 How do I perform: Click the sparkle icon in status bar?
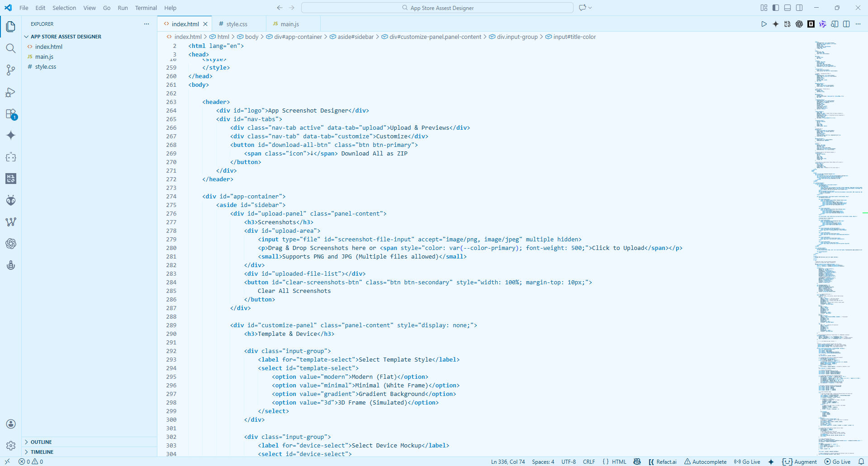(x=771, y=461)
